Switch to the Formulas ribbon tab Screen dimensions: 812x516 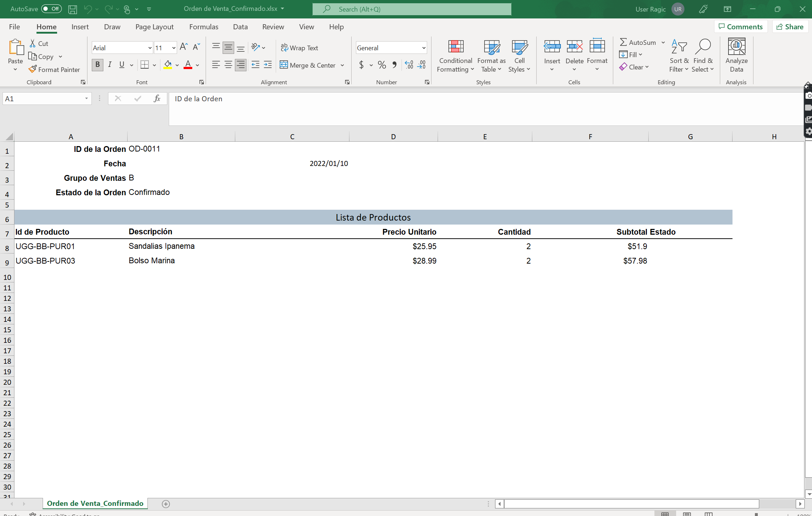click(x=203, y=27)
